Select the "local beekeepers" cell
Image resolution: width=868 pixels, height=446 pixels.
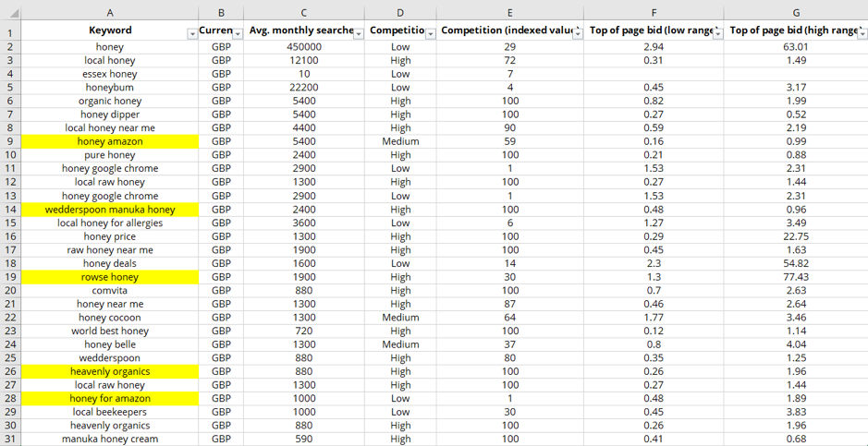tap(110, 412)
